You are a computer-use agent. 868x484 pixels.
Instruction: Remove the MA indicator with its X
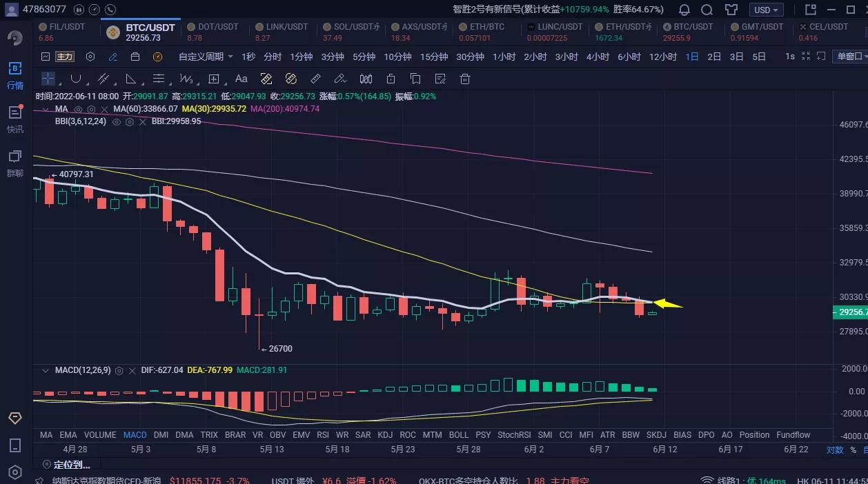(103, 109)
